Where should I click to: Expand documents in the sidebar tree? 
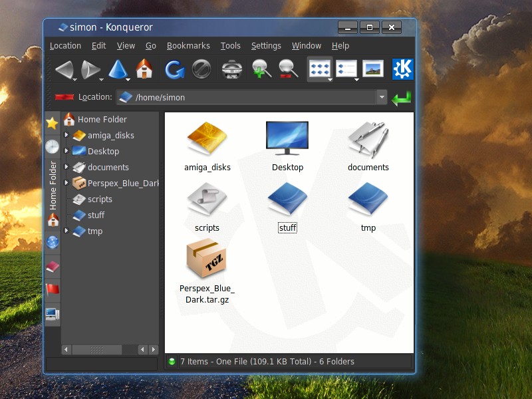point(66,167)
